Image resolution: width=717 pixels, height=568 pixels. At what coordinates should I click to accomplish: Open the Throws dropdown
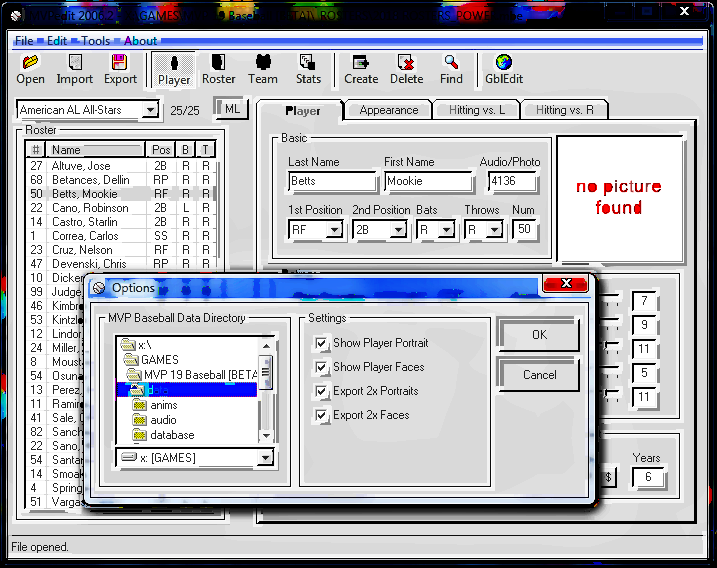click(495, 230)
